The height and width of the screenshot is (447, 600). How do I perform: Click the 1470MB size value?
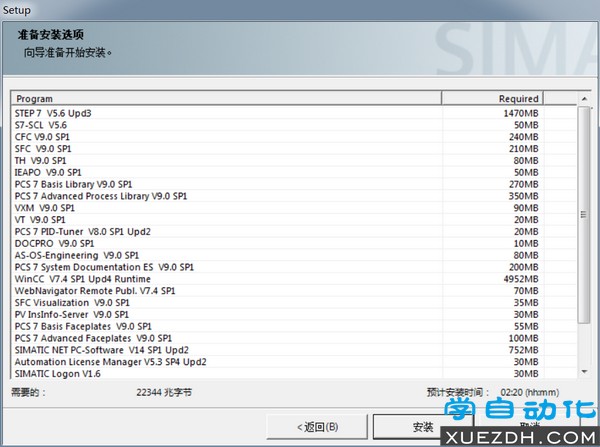coord(521,113)
